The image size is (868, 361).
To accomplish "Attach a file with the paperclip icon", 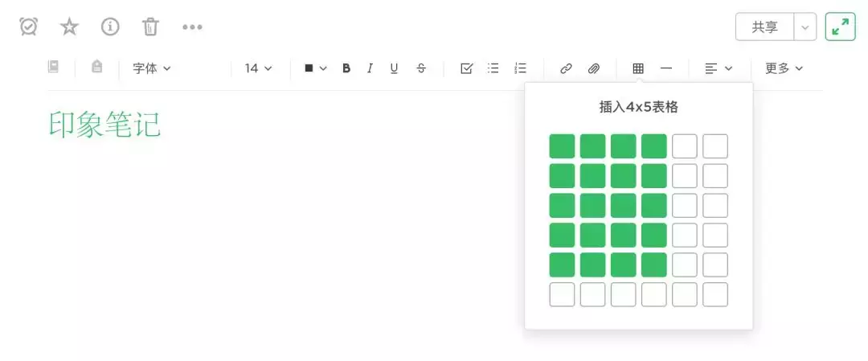I will coord(593,68).
